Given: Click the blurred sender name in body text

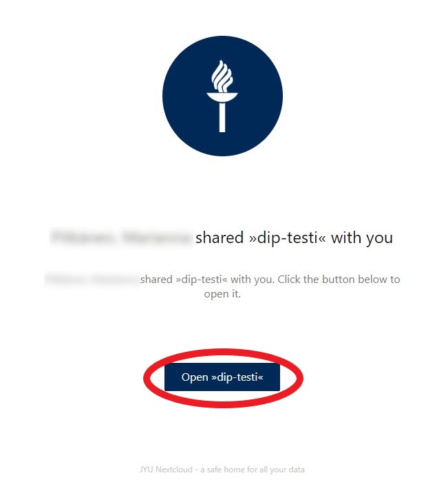Looking at the screenshot, I should tap(92, 279).
